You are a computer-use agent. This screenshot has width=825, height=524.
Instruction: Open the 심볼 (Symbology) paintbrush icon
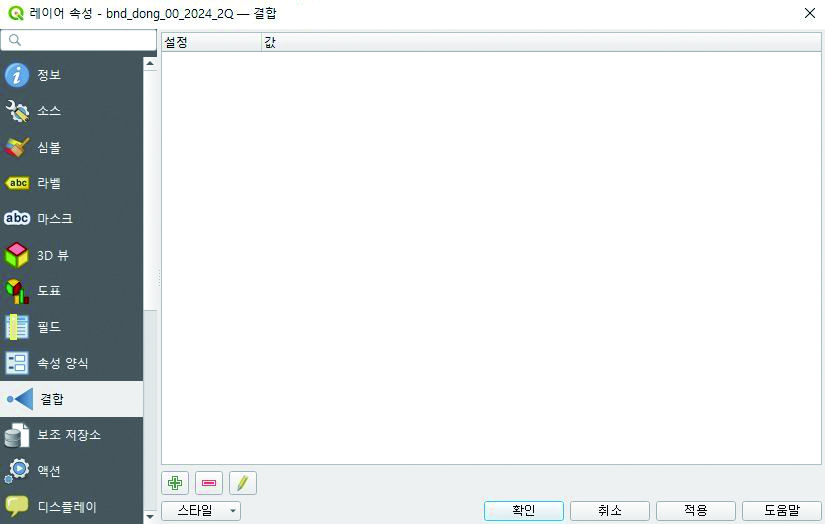click(x=17, y=147)
